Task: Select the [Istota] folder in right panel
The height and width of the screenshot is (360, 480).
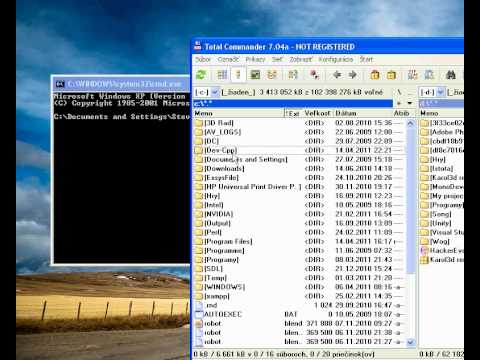Action: (x=441, y=168)
